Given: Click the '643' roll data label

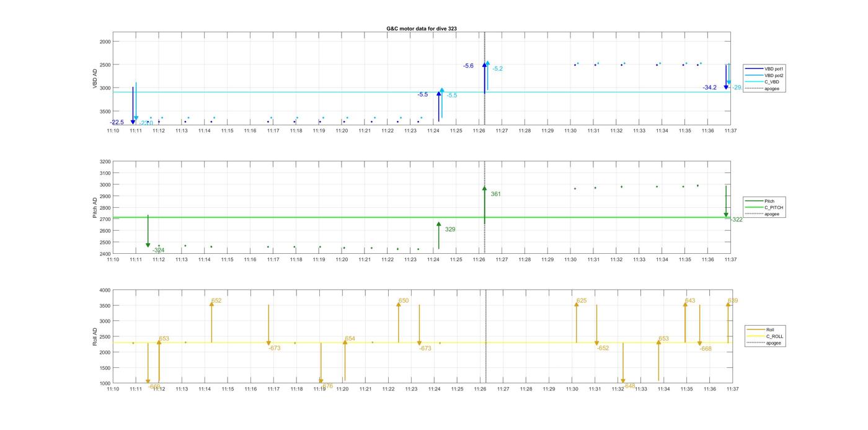Looking at the screenshot, I should pos(690,300).
